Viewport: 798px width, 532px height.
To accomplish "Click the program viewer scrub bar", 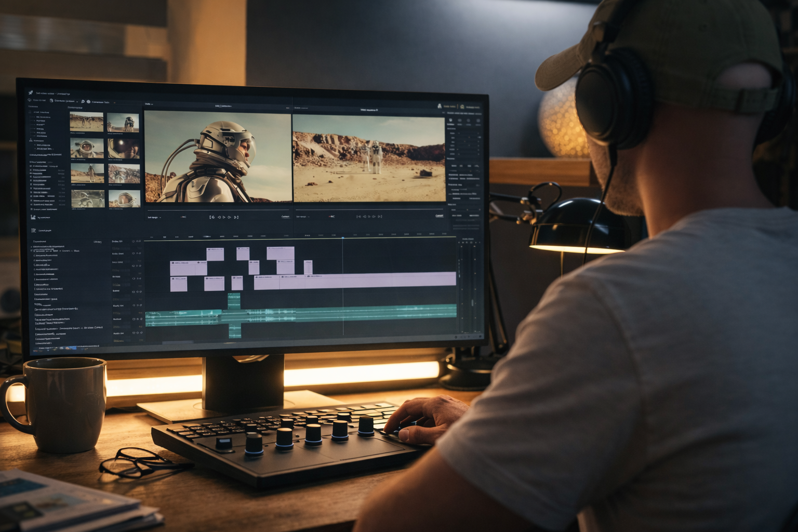I will [369, 209].
